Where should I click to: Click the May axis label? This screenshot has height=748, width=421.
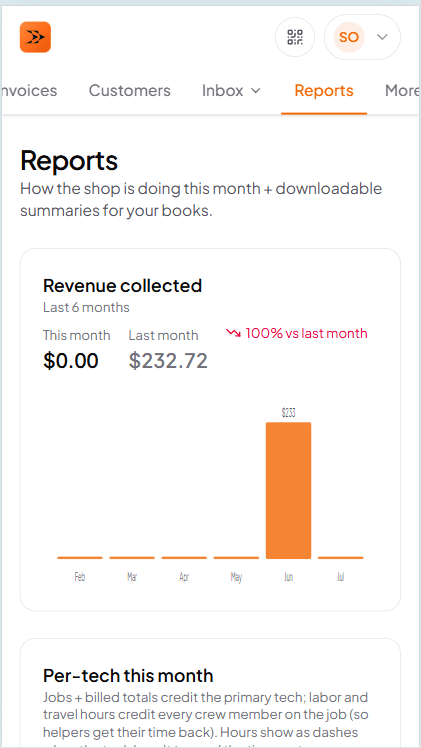(x=236, y=577)
